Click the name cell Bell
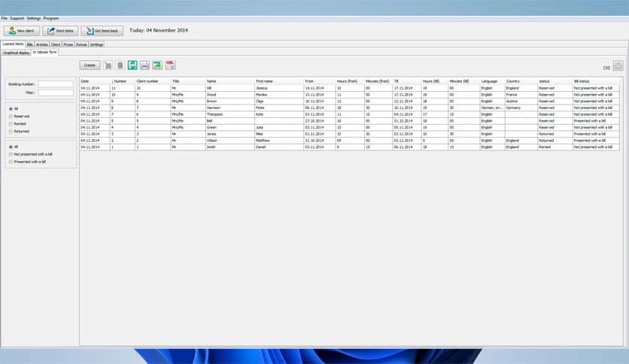Screen dimensions: 629x364 (x=230, y=121)
